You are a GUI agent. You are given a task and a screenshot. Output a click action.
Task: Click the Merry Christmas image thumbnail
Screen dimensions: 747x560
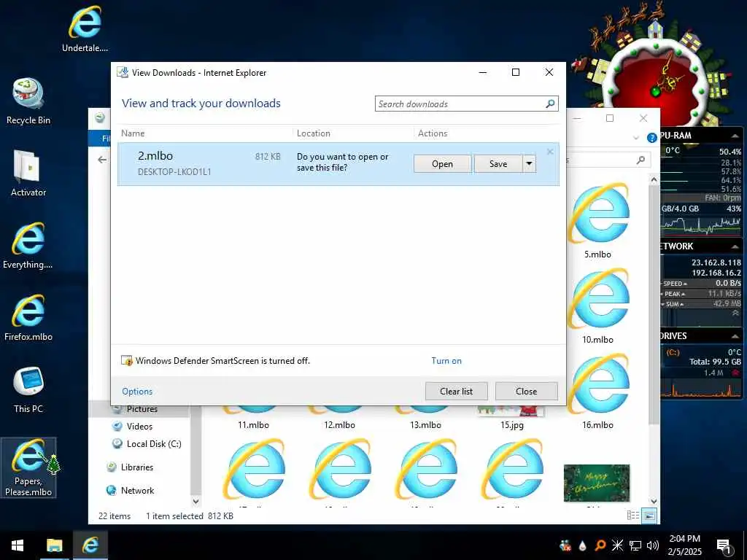click(597, 483)
